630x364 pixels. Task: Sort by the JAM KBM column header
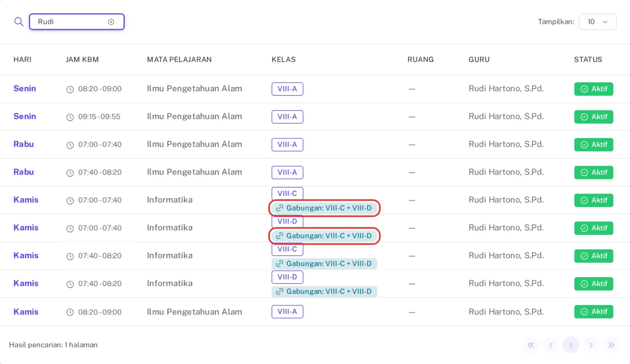(82, 59)
